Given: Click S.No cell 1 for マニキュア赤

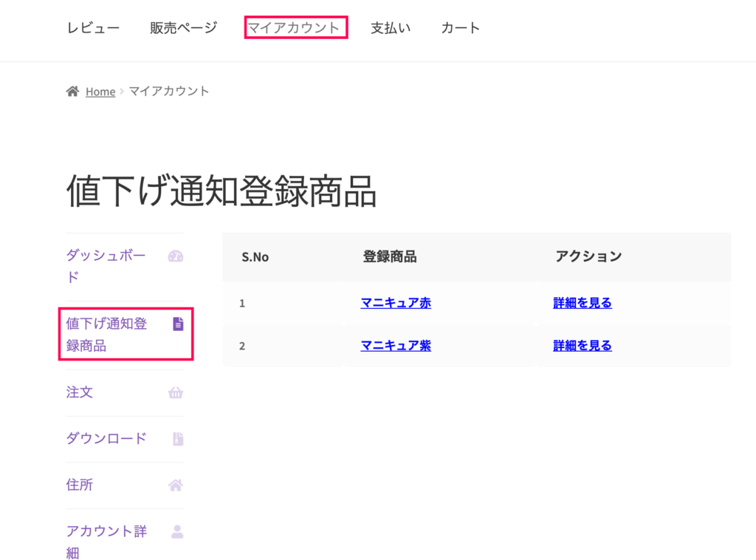Looking at the screenshot, I should tap(242, 304).
